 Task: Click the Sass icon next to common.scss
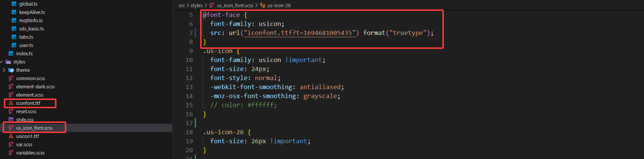coord(11,78)
